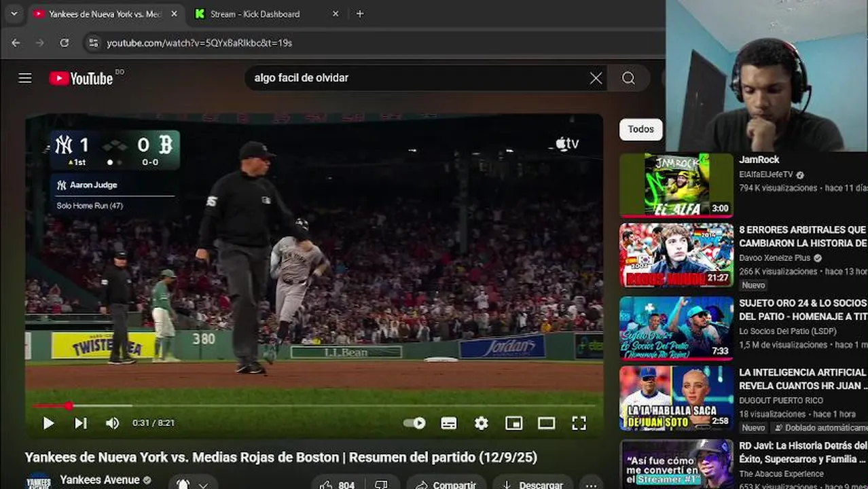Switch to theater mode

547,423
